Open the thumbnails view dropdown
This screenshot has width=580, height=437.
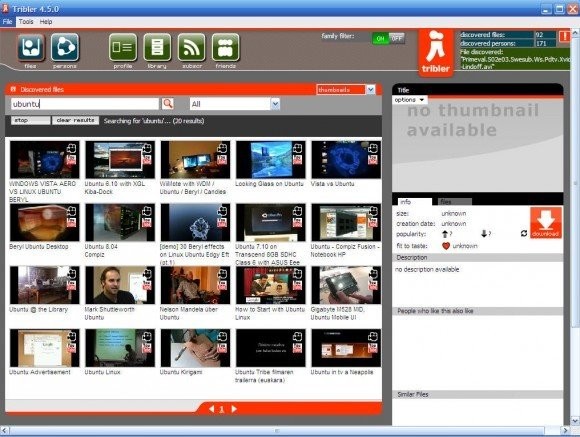coord(370,90)
